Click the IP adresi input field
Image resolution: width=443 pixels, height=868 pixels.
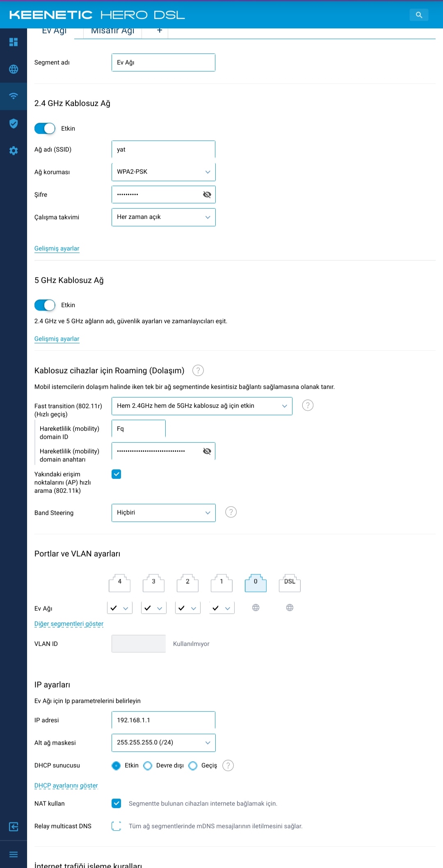[164, 720]
